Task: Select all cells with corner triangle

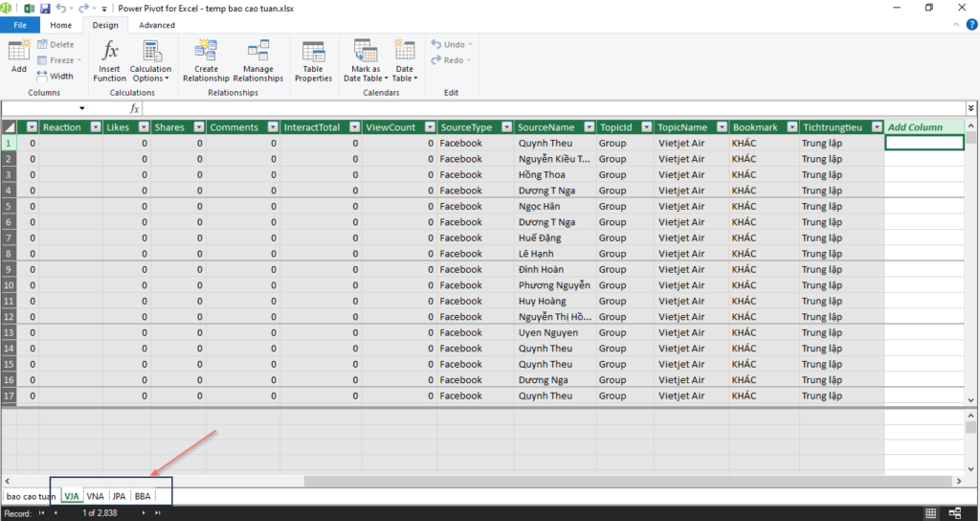Action: tap(9, 127)
